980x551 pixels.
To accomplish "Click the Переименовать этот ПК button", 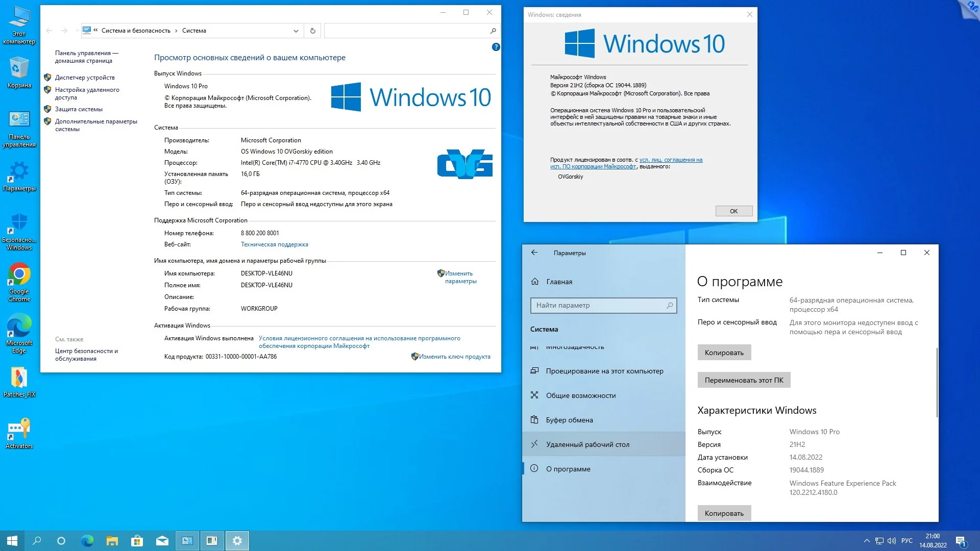I will [743, 380].
